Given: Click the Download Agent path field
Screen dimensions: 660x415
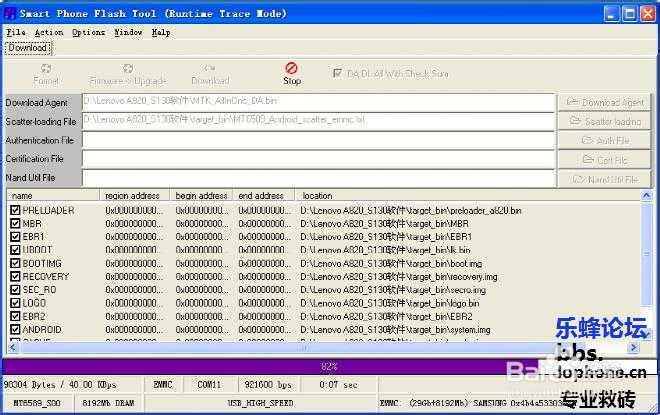Looking at the screenshot, I should coord(318,102).
